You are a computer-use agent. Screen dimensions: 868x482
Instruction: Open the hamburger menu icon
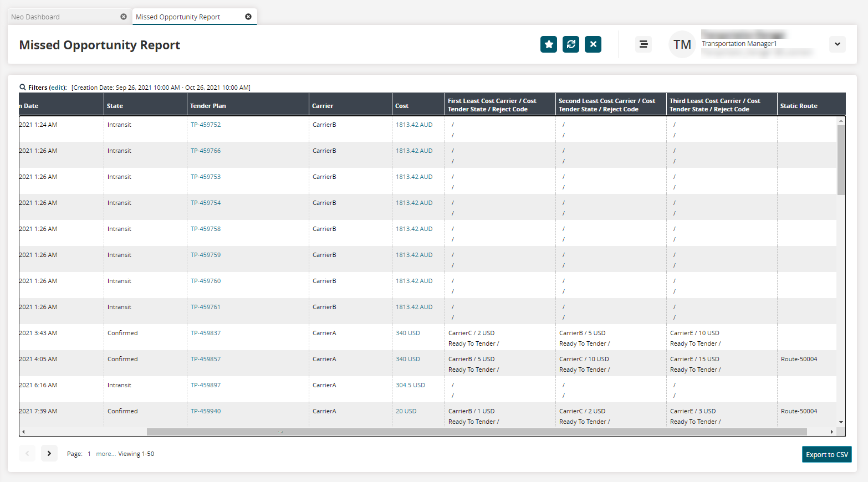point(643,44)
